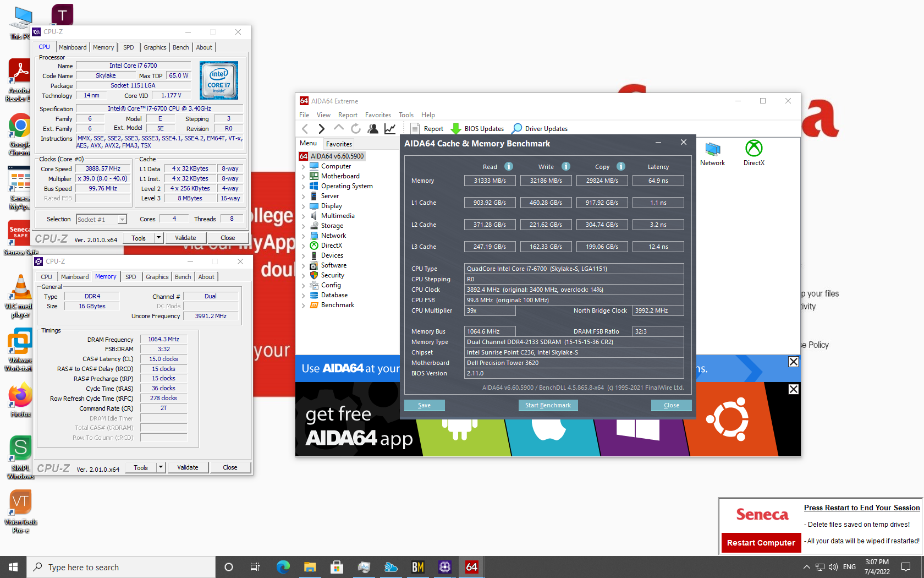Expand the Benchmark tree node

pos(303,305)
